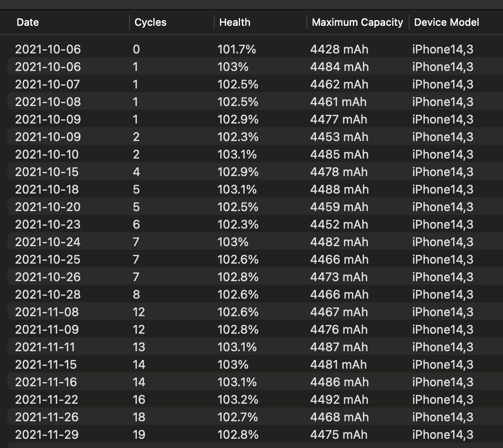This screenshot has width=503, height=448.
Task: Select the 103.2% health value
Action: pos(238,399)
